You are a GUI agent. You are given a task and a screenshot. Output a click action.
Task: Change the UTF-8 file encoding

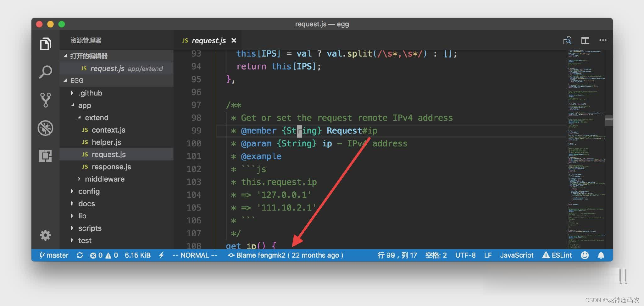pos(465,255)
